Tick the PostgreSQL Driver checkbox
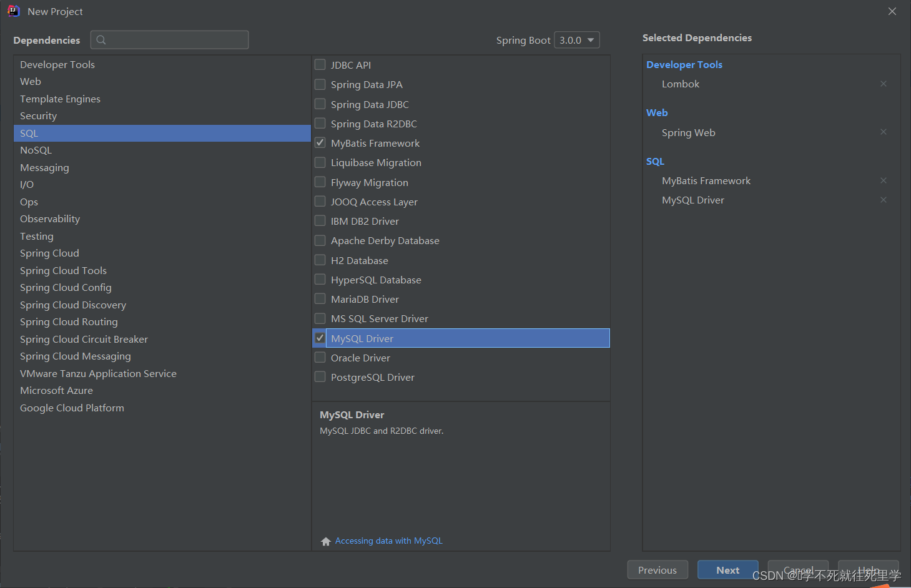911x588 pixels. click(x=320, y=377)
